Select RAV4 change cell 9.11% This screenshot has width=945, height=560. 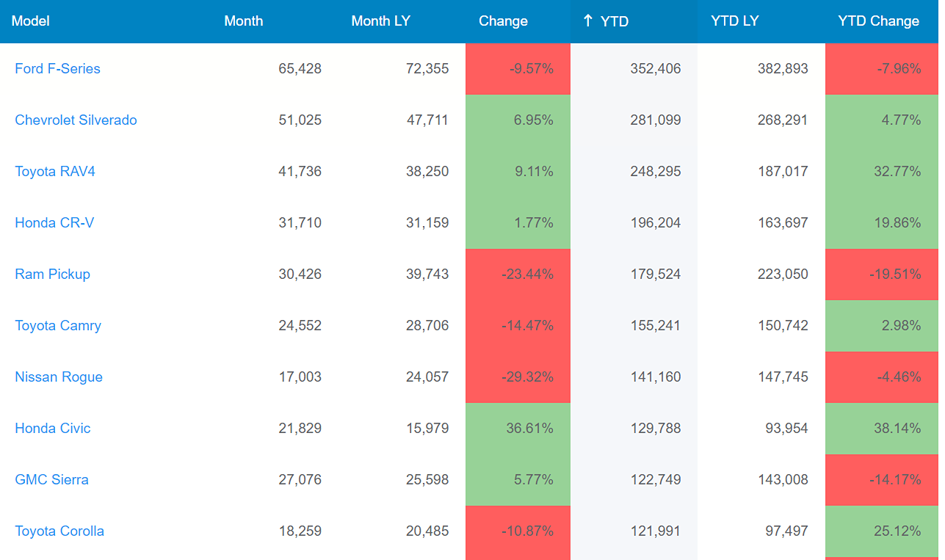[x=518, y=172]
